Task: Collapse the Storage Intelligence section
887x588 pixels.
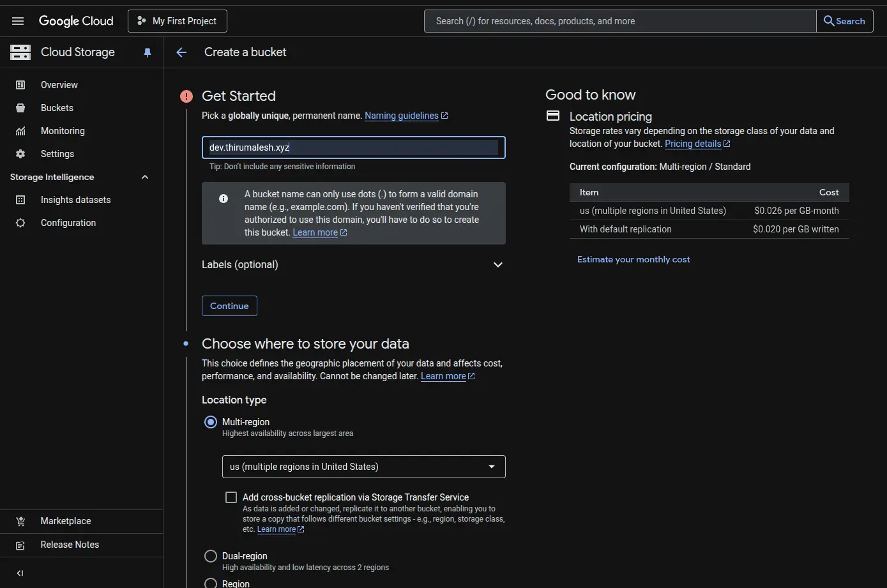Action: point(144,177)
